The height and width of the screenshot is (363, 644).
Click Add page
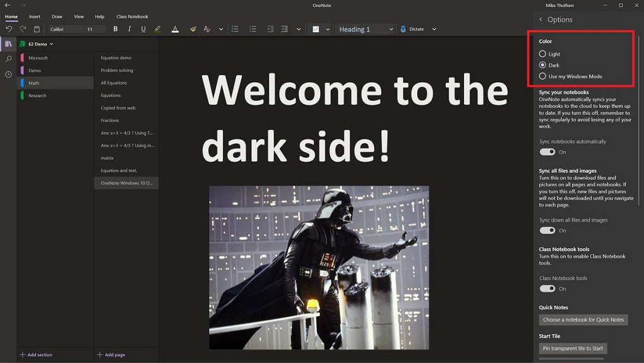pyautogui.click(x=111, y=354)
